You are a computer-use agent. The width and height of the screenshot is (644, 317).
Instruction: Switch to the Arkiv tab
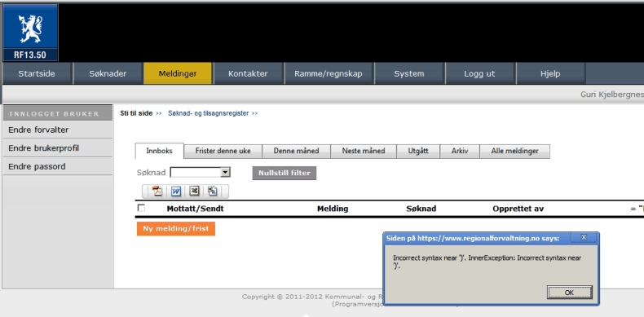point(460,151)
